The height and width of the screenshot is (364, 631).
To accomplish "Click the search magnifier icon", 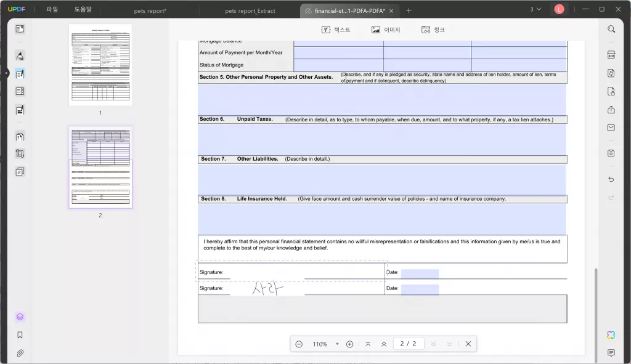I will point(611,29).
